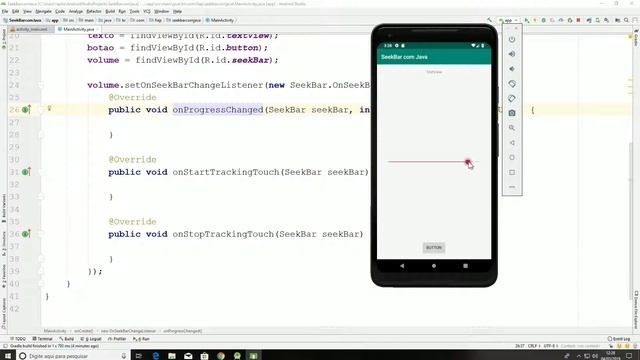The height and width of the screenshot is (360, 640).
Task: Open Google Chrome from the taskbar
Action: coord(221,356)
